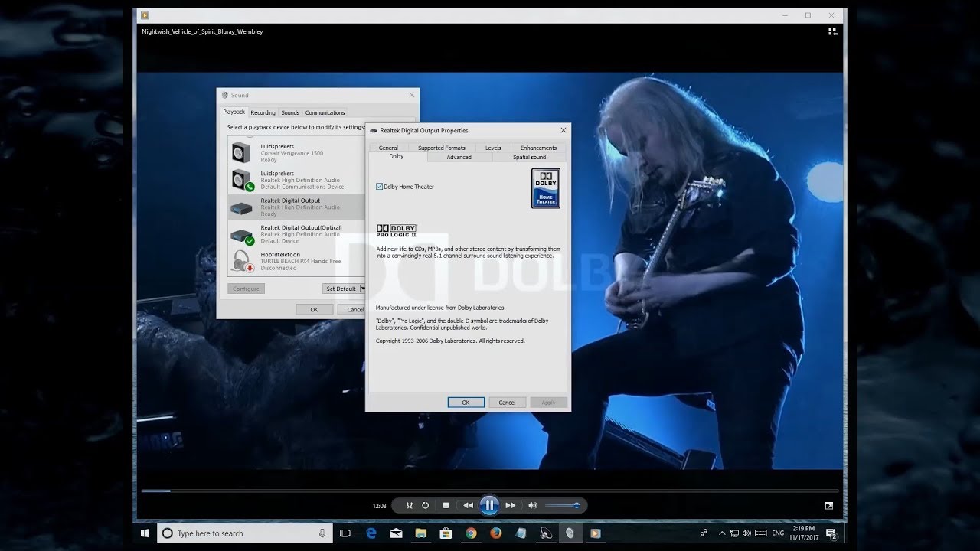Image resolution: width=980 pixels, height=551 pixels.
Task: Click the Configure button in Sound window
Action: [246, 289]
